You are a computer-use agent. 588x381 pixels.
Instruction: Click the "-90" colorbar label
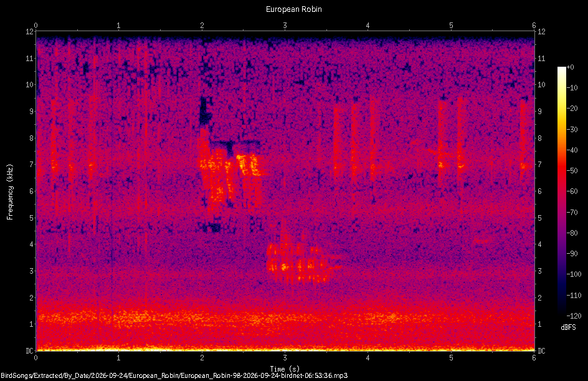(572, 254)
